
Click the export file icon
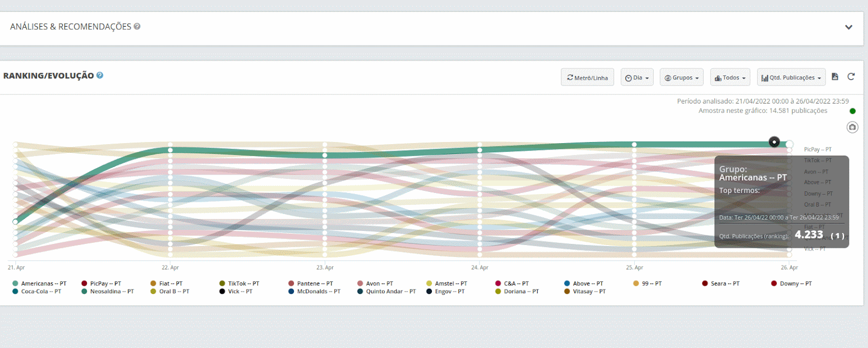pyautogui.click(x=835, y=77)
